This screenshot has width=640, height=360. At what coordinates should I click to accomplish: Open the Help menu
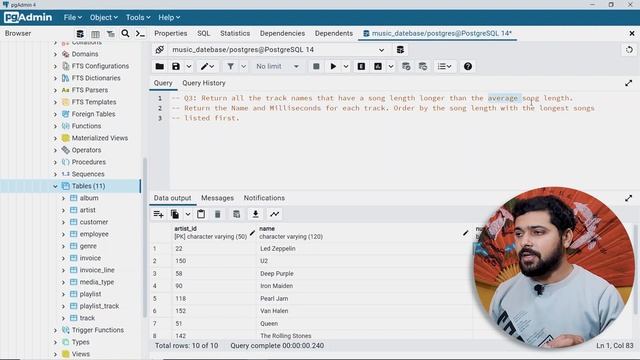(x=169, y=18)
